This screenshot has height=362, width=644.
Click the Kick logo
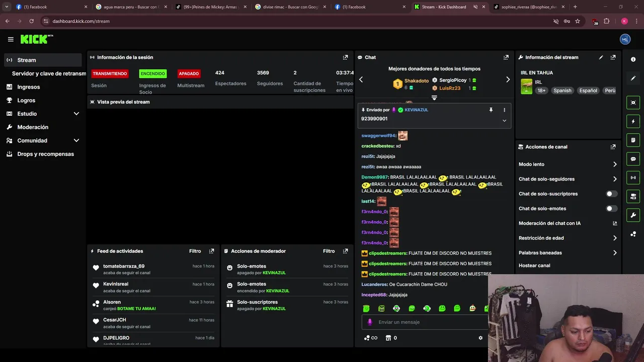[36, 39]
